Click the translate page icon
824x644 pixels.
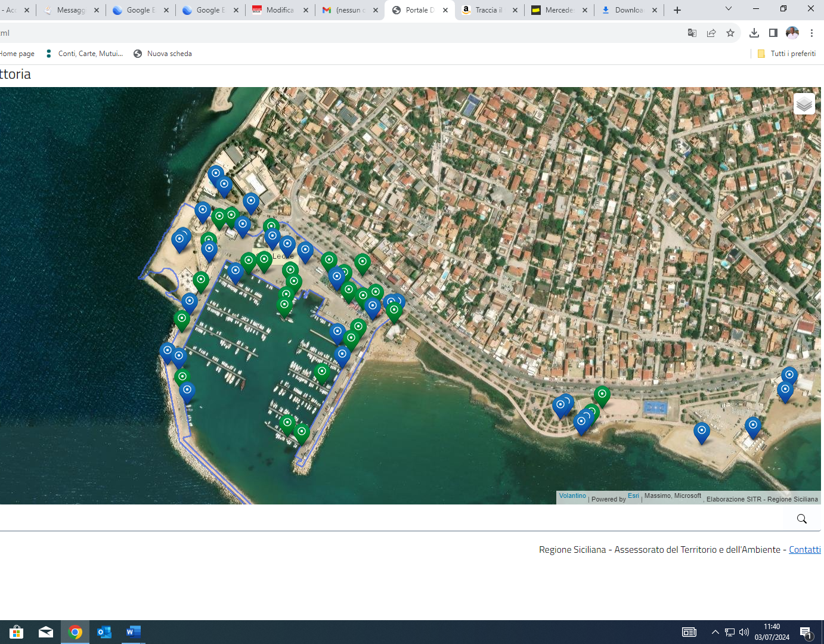point(692,33)
